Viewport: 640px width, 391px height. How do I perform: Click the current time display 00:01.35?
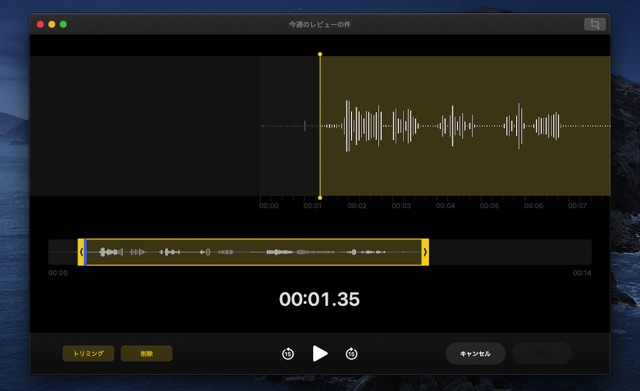(x=320, y=299)
